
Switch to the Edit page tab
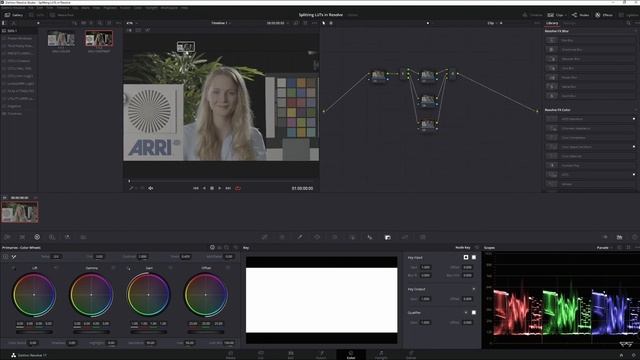(x=291, y=354)
